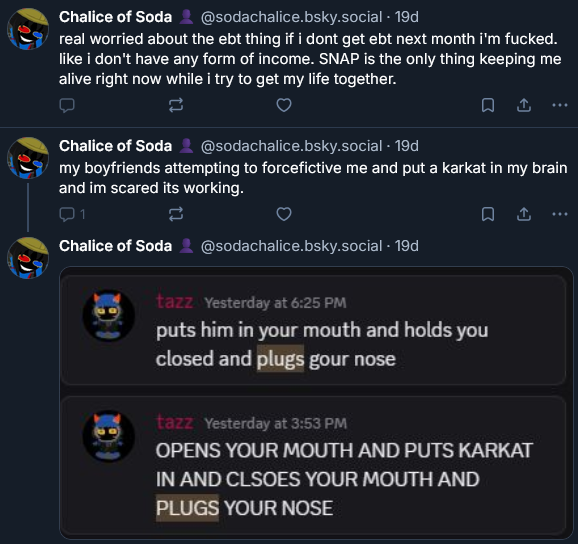
Task: Reply to the forcefictive karkat post
Action: (72, 214)
